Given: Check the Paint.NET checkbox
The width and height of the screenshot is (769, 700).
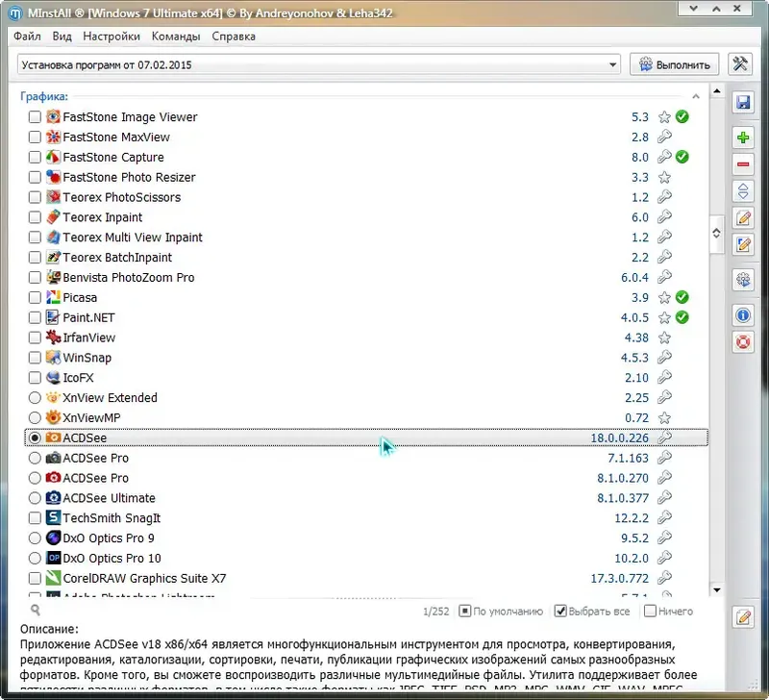Looking at the screenshot, I should pos(35,317).
